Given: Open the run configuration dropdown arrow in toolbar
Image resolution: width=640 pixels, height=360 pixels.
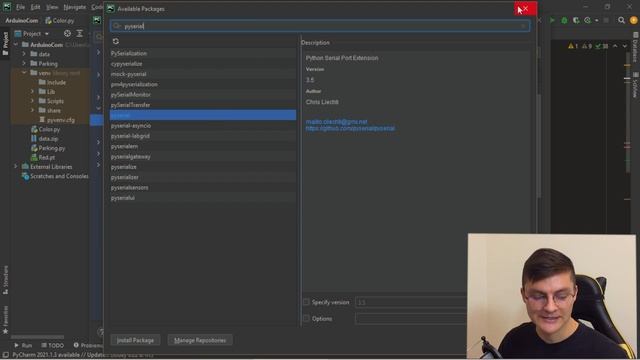Looking at the screenshot, I should pos(596,20).
